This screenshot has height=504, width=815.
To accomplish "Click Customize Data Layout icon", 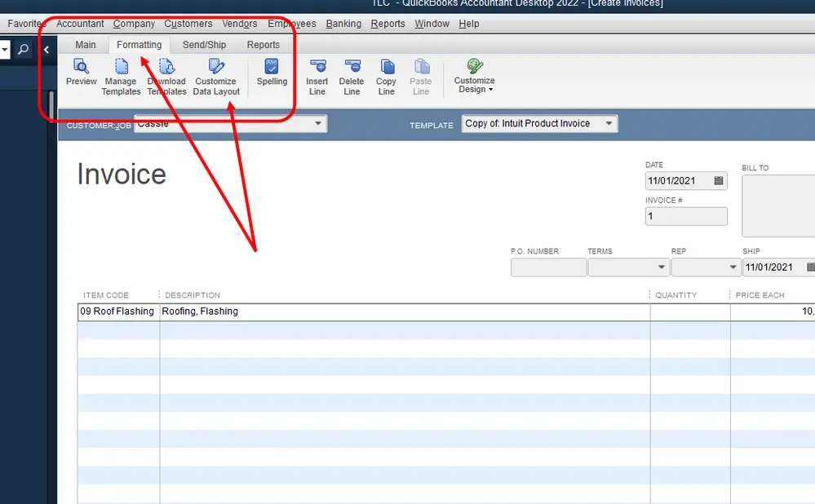I will coord(215,67).
